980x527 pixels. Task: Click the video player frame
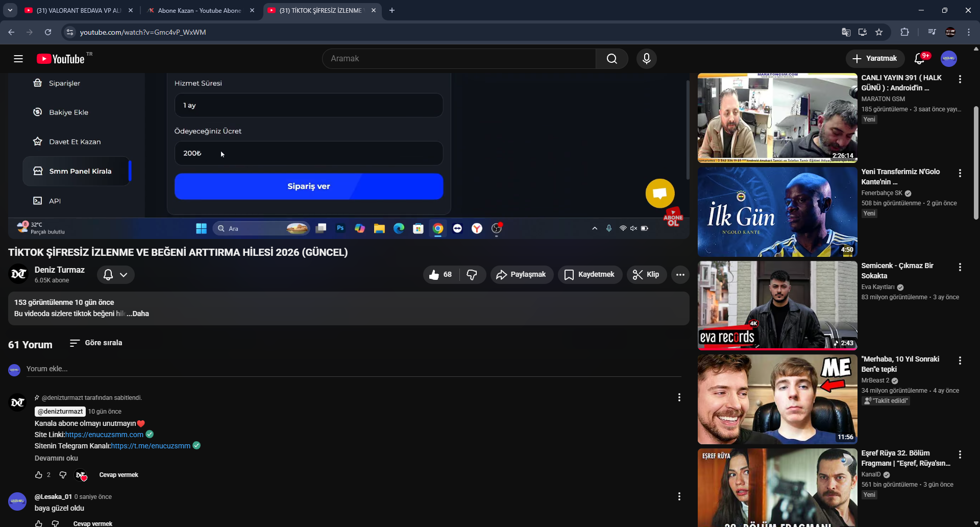point(349,156)
